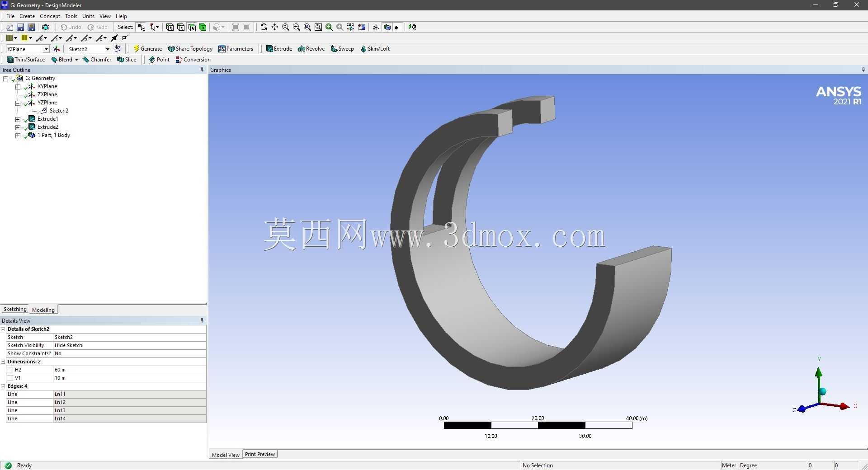868x470 pixels.
Task: Open the Concept menu
Action: click(x=50, y=16)
